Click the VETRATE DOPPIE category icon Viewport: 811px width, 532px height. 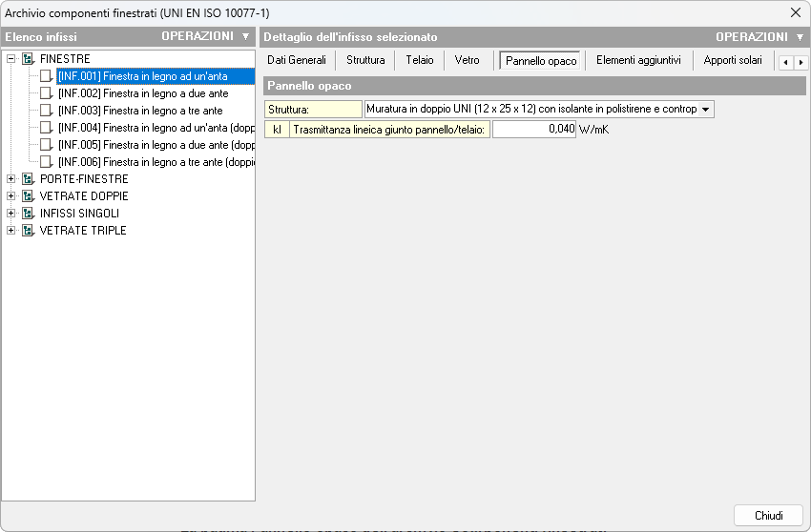28,196
